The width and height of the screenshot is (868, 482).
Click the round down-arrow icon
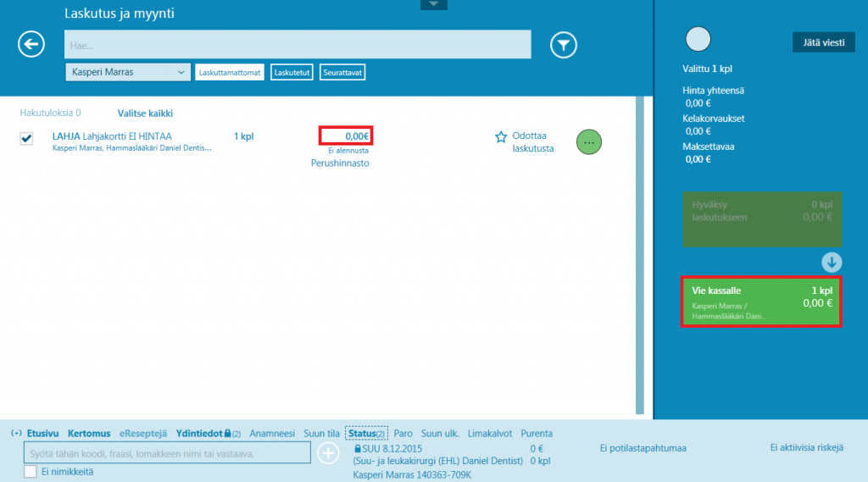832,262
